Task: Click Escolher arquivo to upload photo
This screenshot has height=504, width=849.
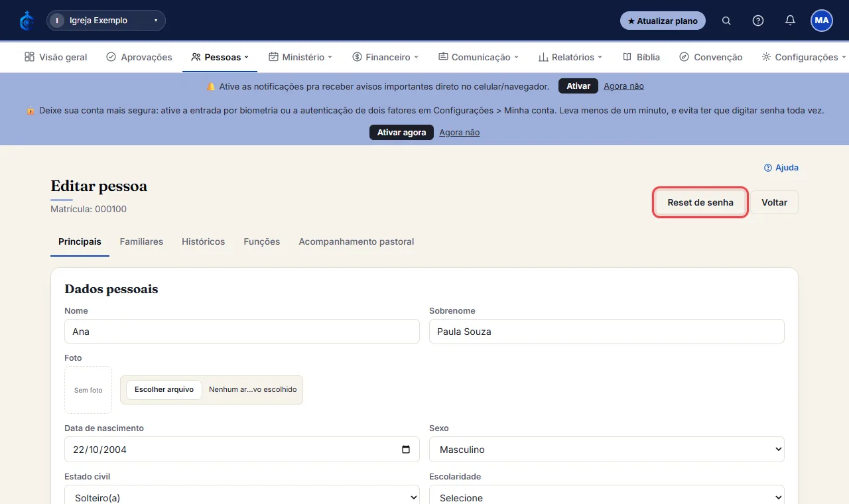Action: (164, 389)
